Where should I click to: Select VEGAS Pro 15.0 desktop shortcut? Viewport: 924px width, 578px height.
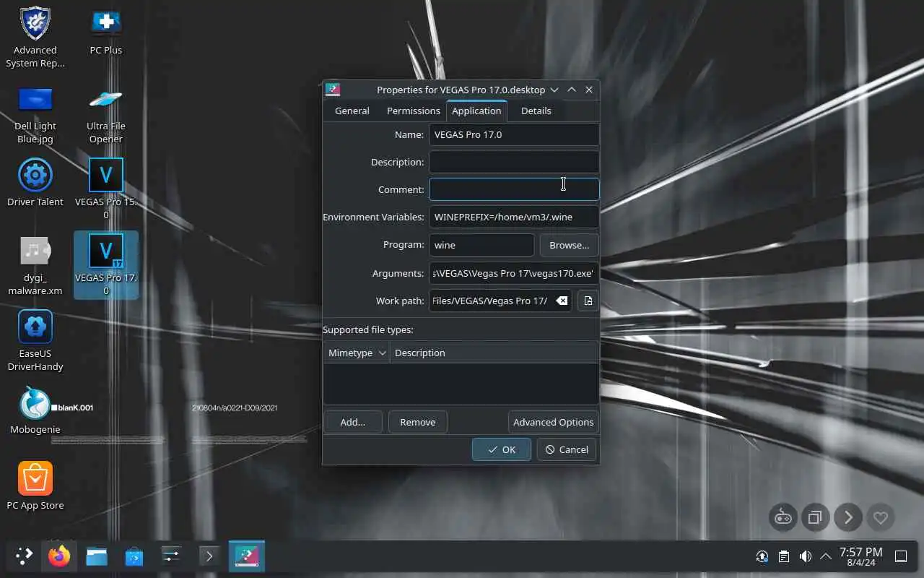[106, 189]
